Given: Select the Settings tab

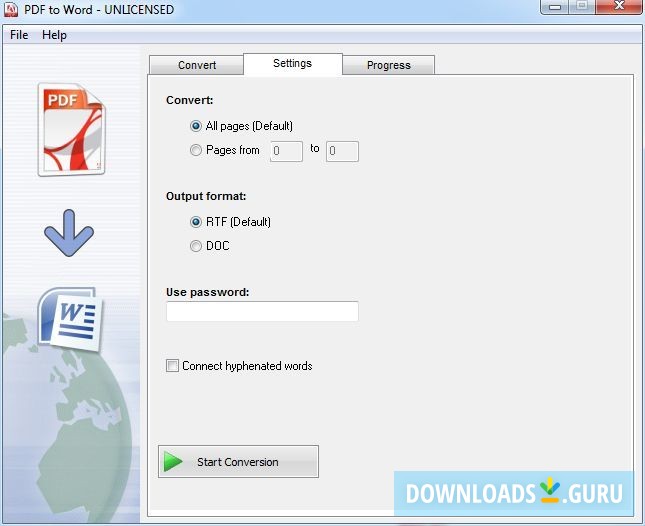Looking at the screenshot, I should coord(292,64).
